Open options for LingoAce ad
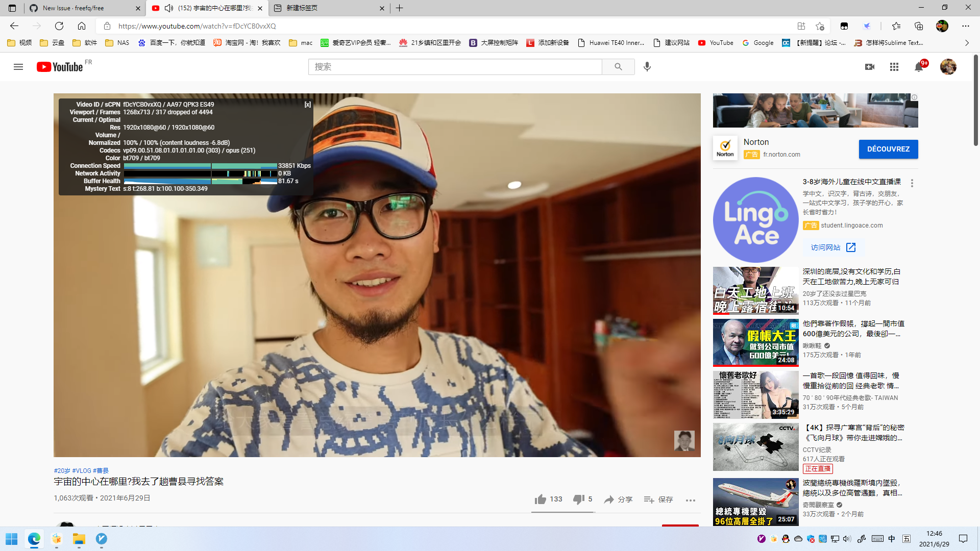980x551 pixels. point(912,183)
